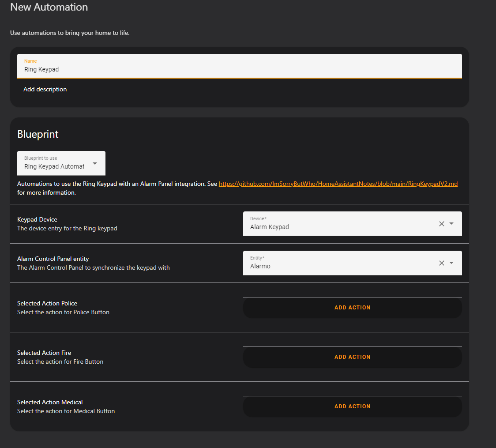Open the Ring Keypad Automat blueprint selector
Image resolution: width=496 pixels, height=448 pixels.
(x=55, y=166)
